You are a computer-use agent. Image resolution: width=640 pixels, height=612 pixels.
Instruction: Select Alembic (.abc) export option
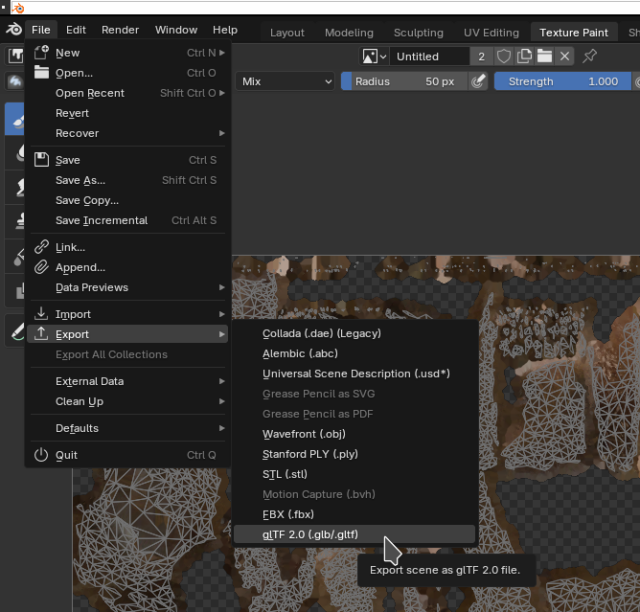(x=354, y=353)
